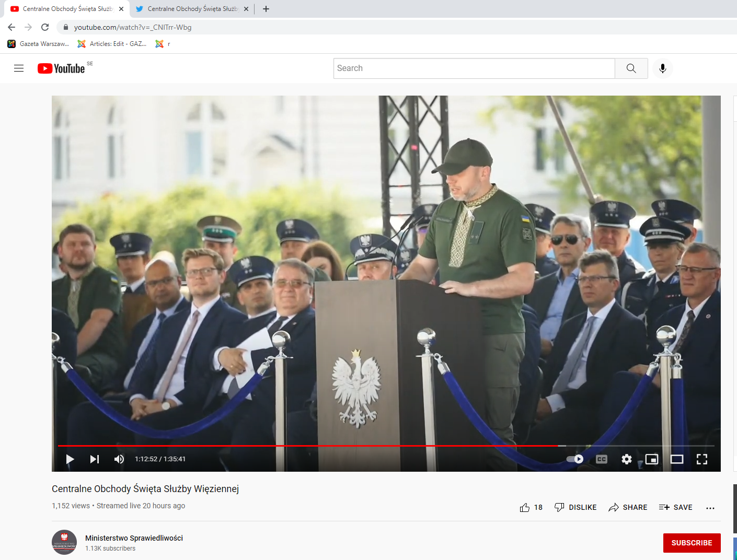This screenshot has height=560, width=737.
Task: Open the three-dot more actions menu
Action: (710, 508)
